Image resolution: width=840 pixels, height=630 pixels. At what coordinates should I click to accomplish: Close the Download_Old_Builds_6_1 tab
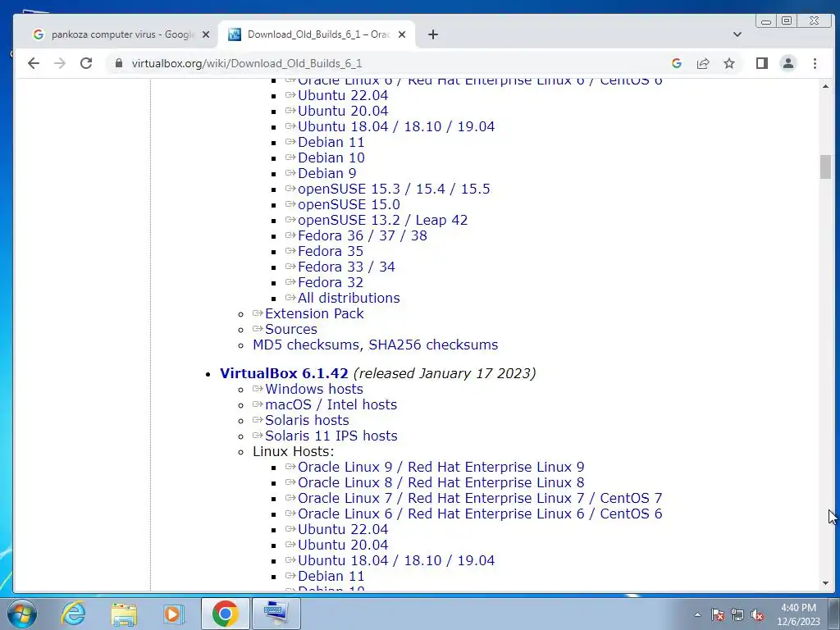(x=402, y=34)
